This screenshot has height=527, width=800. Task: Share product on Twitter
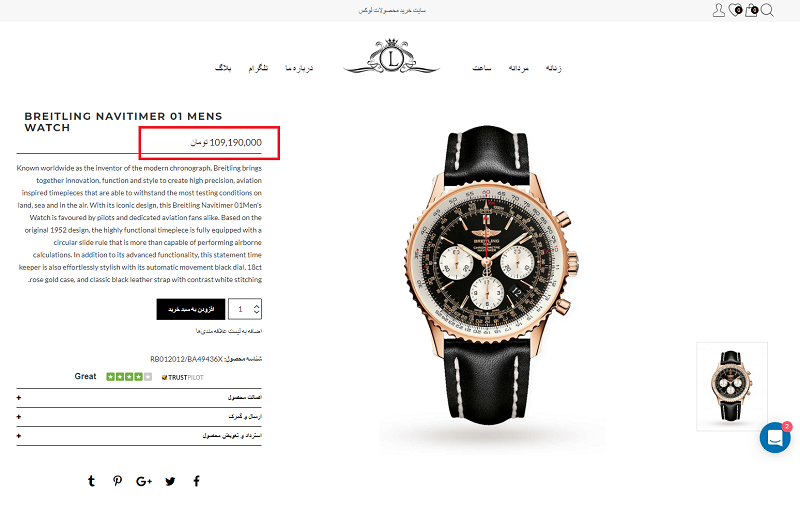(170, 481)
